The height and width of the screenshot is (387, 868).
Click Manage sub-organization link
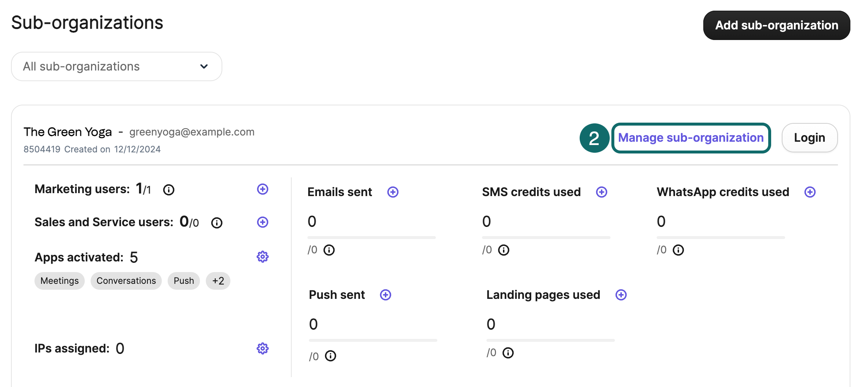(x=691, y=138)
